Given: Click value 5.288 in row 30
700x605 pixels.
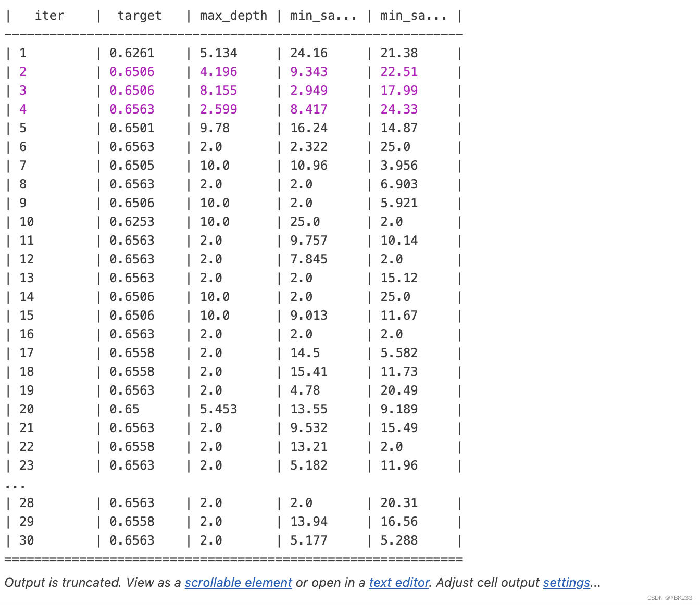Looking at the screenshot, I should 399,540.
